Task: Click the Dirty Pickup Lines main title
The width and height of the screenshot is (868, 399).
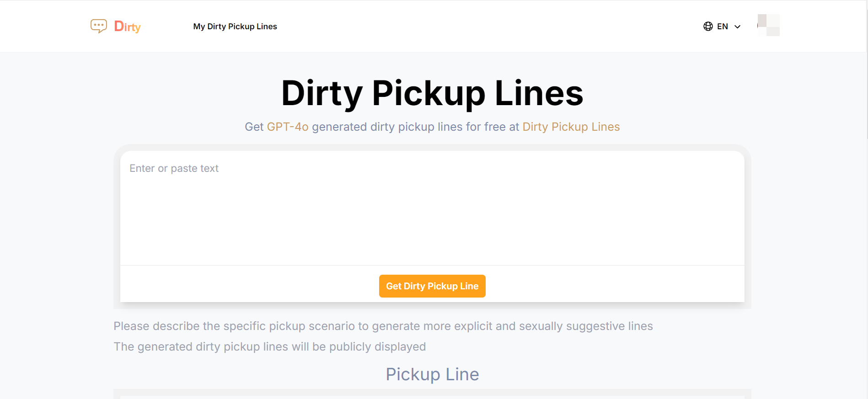Action: point(432,94)
